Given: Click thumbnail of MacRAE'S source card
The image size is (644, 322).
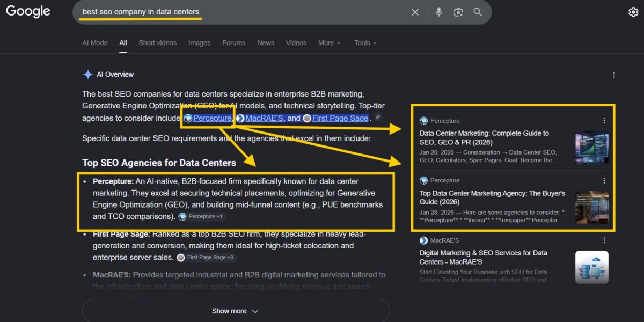Looking at the screenshot, I should pyautogui.click(x=591, y=267).
